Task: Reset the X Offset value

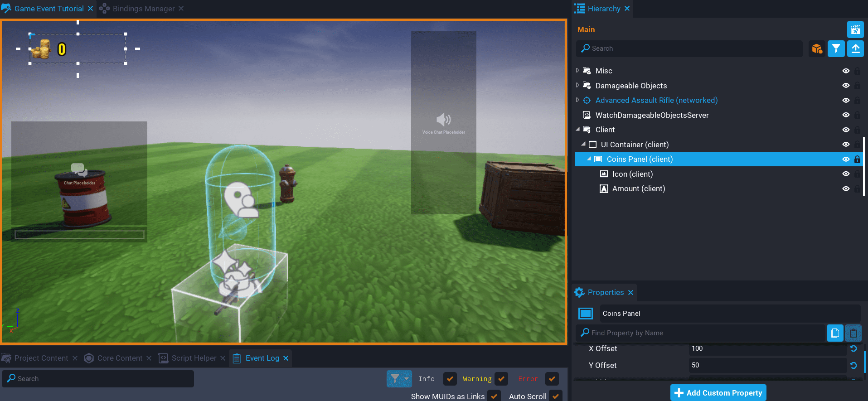Action: 853,348
